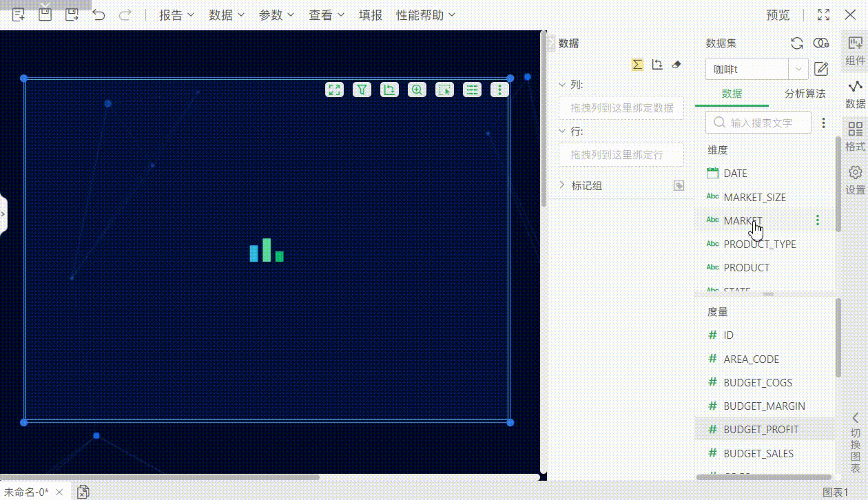
Task: Click the save icon in top toolbar
Action: pyautogui.click(x=45, y=14)
